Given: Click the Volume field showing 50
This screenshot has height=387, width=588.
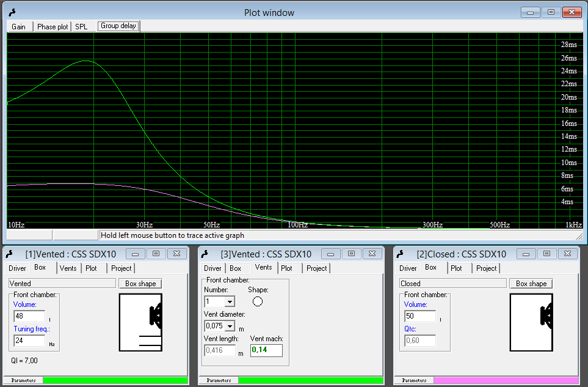Looking at the screenshot, I should (420, 316).
